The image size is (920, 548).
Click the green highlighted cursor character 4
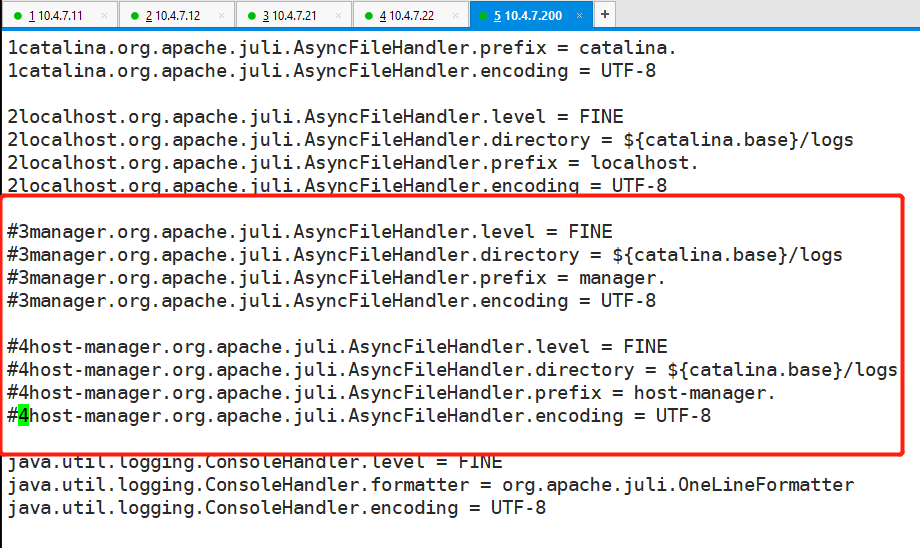pyautogui.click(x=24, y=416)
